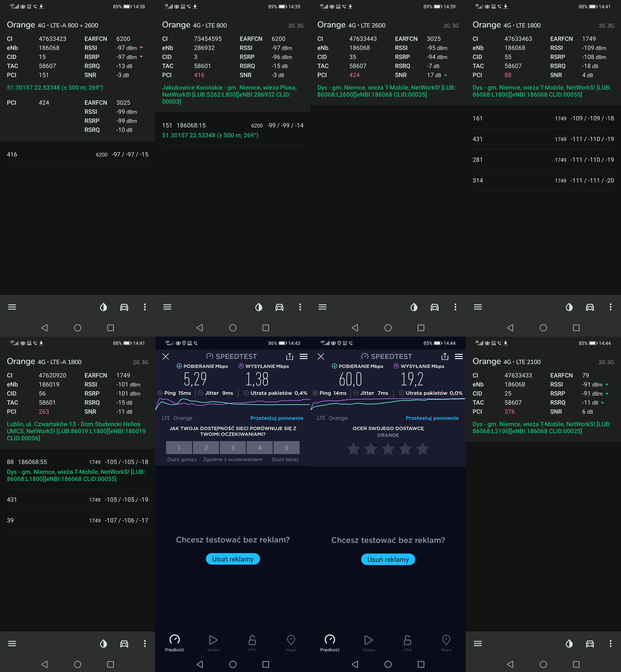621x672 pixels.
Task: Tap Android back button in 14:43 Speedtest screen
Action: (200, 664)
